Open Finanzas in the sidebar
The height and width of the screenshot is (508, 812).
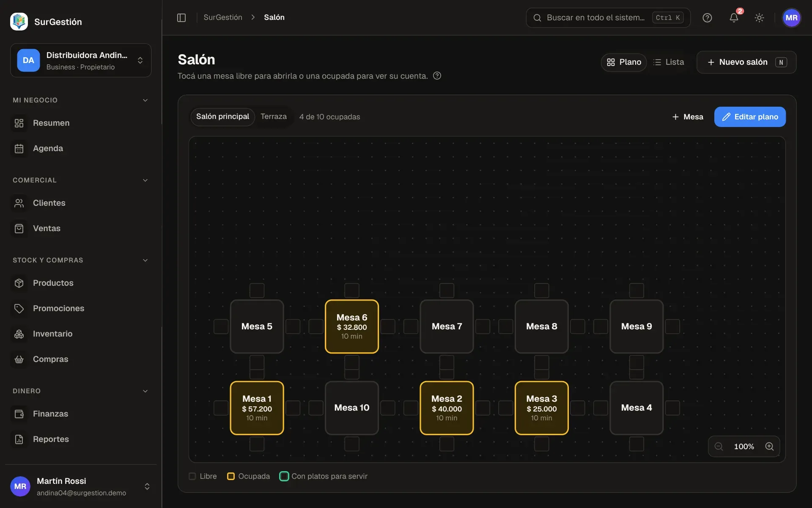(x=81, y=414)
